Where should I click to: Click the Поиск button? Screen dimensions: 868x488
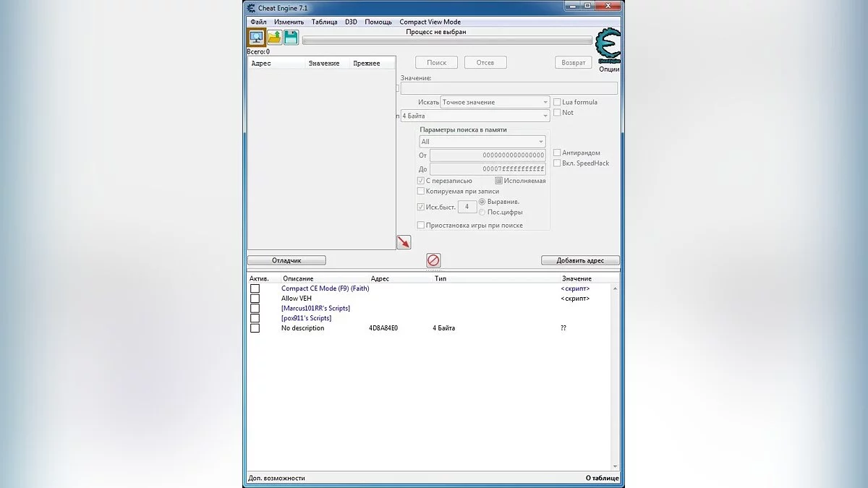tap(436, 63)
